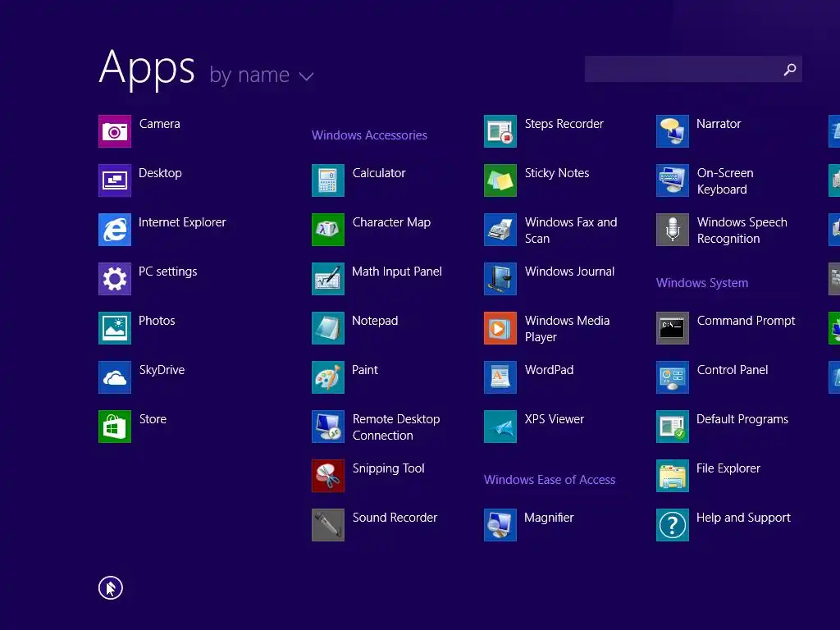Click the search magnifier button

[x=790, y=69]
